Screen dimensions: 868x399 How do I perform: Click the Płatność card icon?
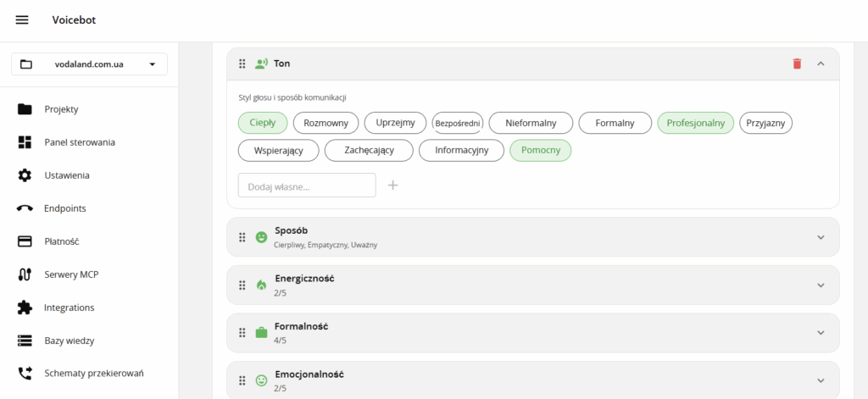tap(25, 241)
